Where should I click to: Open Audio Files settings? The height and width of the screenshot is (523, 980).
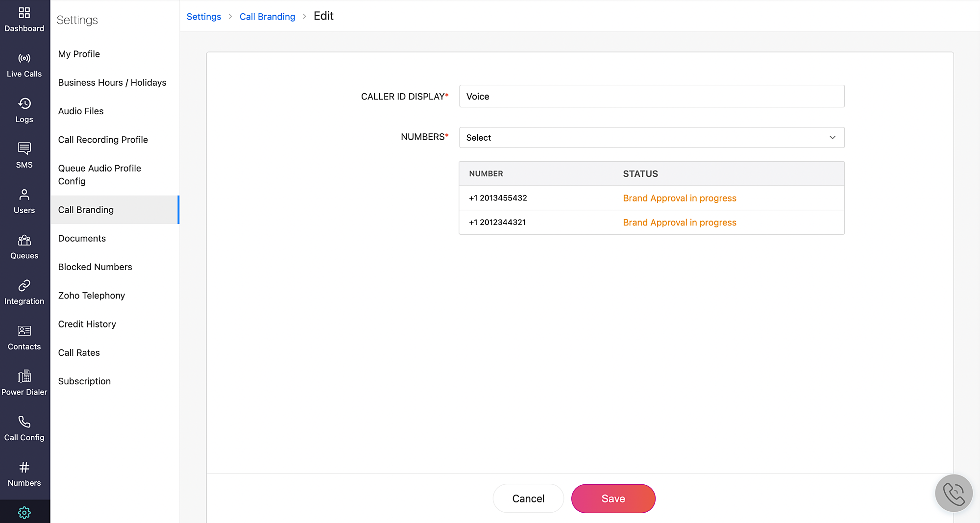[x=81, y=111]
